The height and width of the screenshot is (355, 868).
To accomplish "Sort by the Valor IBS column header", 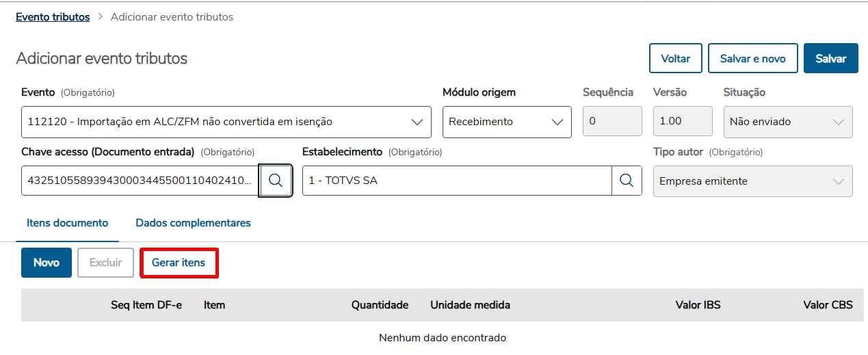I will (x=698, y=305).
